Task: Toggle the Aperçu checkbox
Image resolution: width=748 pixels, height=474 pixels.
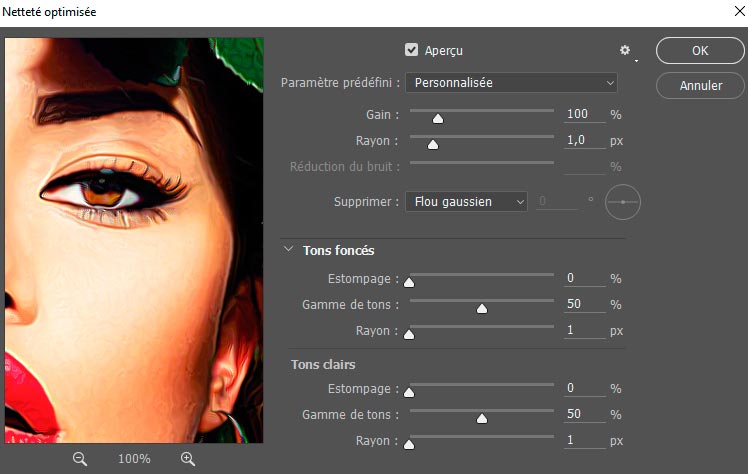Action: (411, 50)
